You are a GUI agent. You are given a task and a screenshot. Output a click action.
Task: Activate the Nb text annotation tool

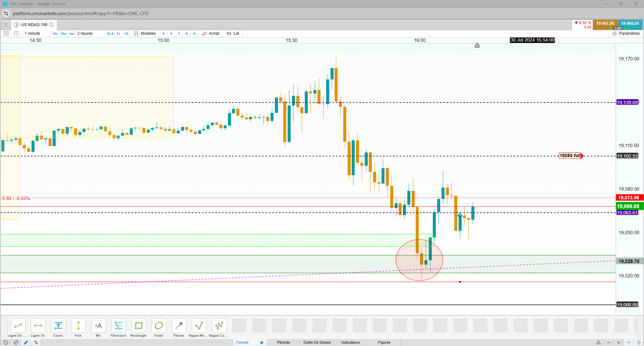98,328
